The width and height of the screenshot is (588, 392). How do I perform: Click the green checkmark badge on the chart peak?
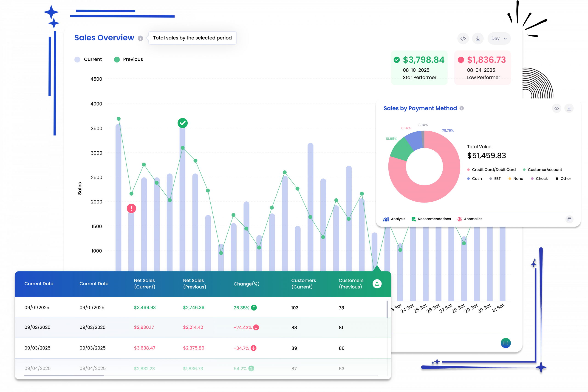[183, 123]
